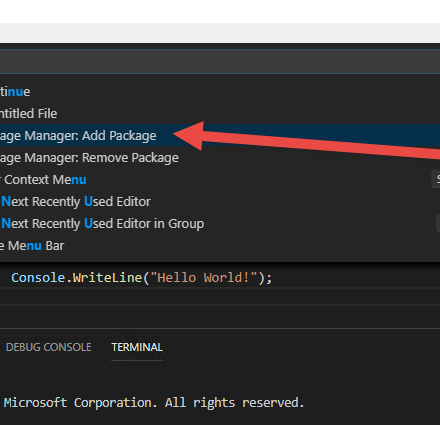Choose the 'ntitled File' command entry
440x425 pixels.
coord(220,114)
